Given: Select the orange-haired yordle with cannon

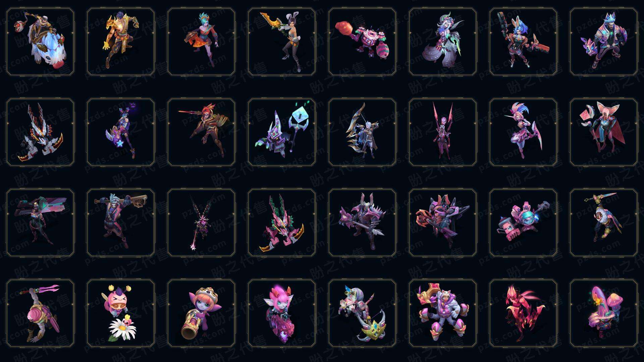Looking at the screenshot, I should click(x=201, y=313).
